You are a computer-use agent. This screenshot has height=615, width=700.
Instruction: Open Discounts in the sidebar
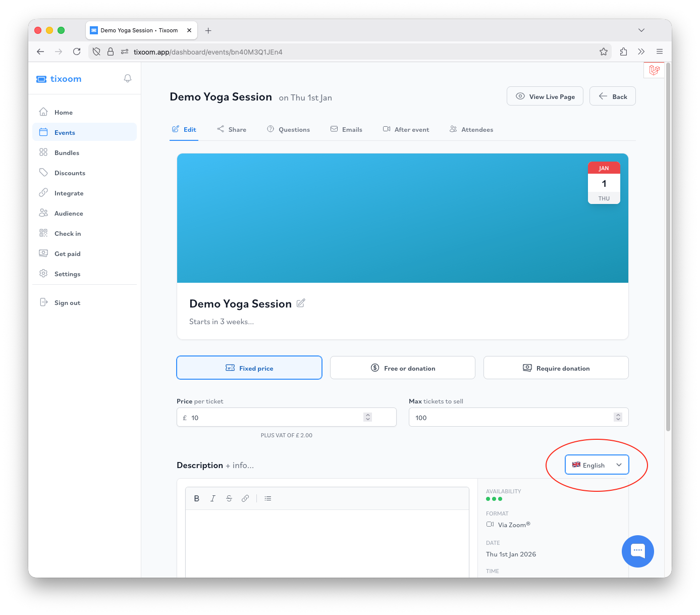click(x=70, y=173)
